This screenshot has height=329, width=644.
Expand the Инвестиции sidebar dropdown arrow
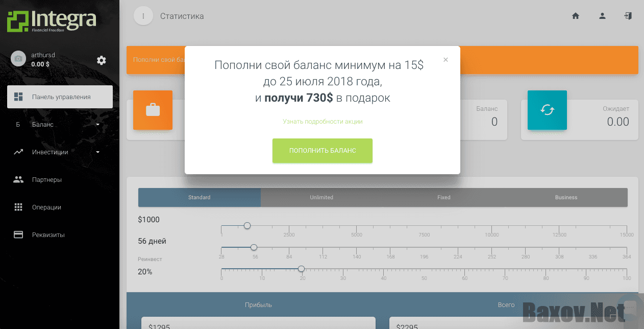click(x=97, y=152)
